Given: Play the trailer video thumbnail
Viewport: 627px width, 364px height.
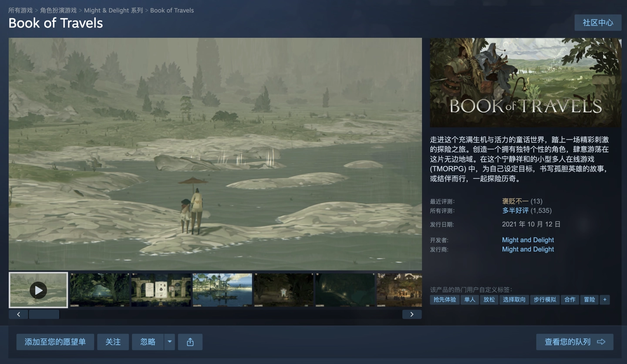Looking at the screenshot, I should coord(38,290).
